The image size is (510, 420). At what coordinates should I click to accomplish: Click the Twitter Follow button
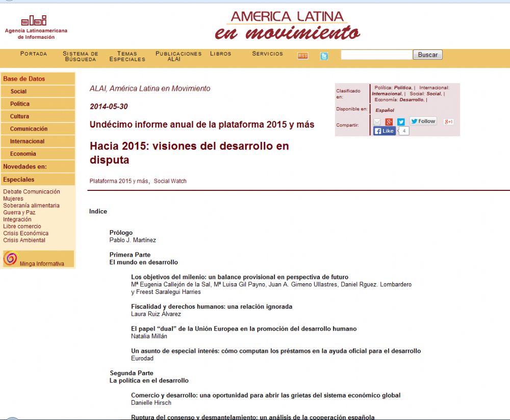click(x=423, y=121)
